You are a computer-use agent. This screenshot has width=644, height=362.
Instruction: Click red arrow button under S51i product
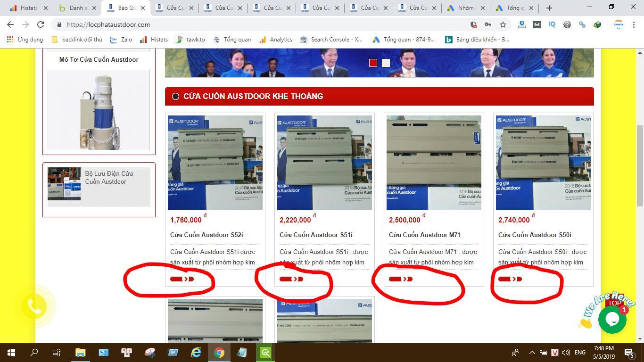coord(291,279)
